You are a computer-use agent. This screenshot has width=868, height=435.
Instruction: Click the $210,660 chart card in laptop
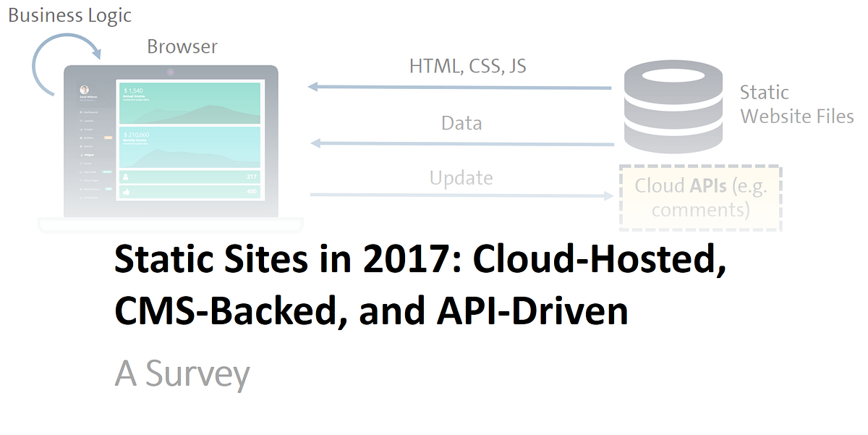pyautogui.click(x=190, y=147)
